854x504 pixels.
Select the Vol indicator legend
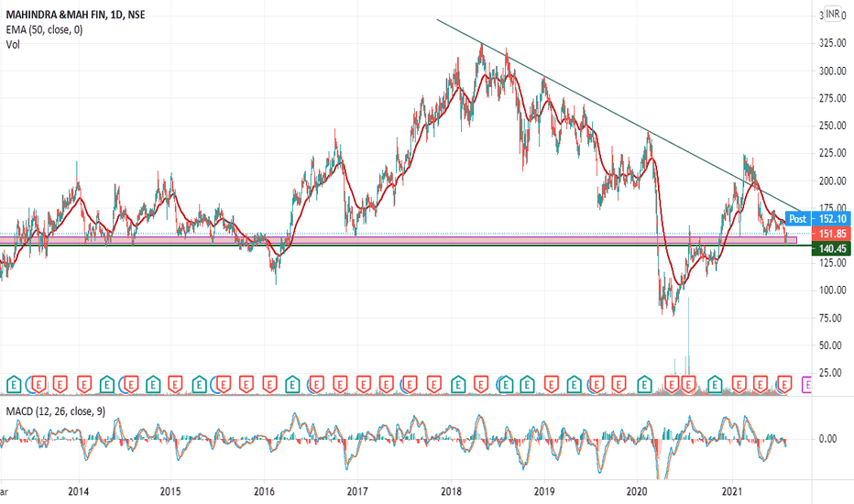coord(13,45)
